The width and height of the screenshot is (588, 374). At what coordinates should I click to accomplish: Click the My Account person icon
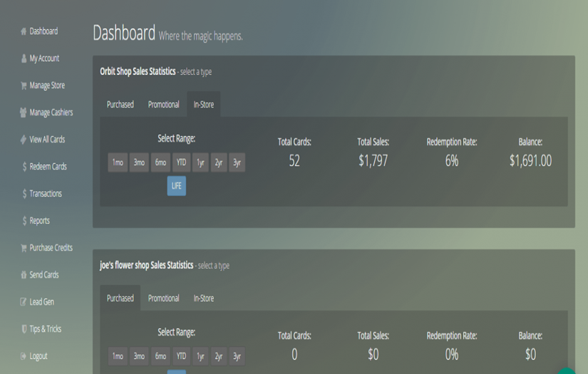(x=24, y=58)
